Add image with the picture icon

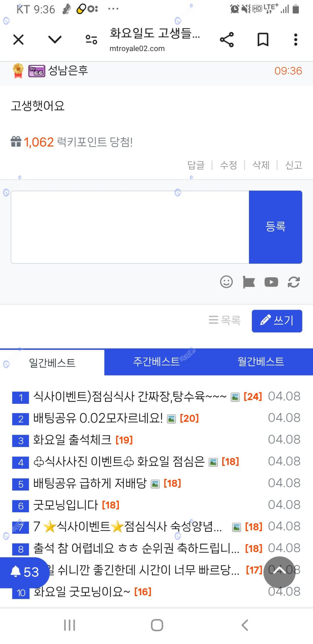point(249,282)
